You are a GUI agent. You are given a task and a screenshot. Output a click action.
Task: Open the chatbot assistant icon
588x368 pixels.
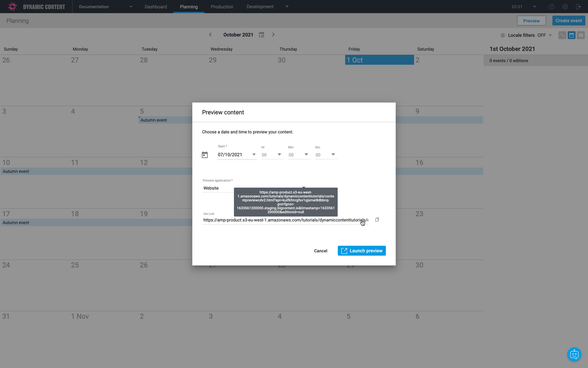(574, 354)
